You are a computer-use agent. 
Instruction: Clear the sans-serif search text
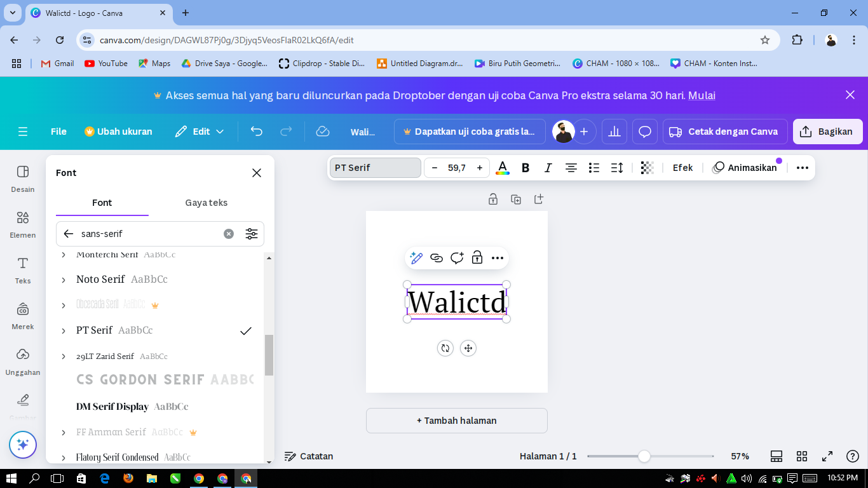click(x=229, y=234)
